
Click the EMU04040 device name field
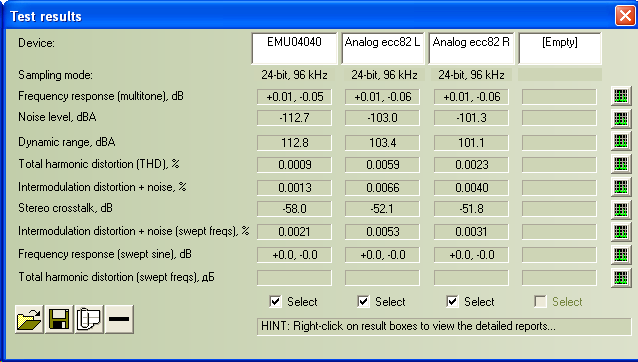click(294, 48)
